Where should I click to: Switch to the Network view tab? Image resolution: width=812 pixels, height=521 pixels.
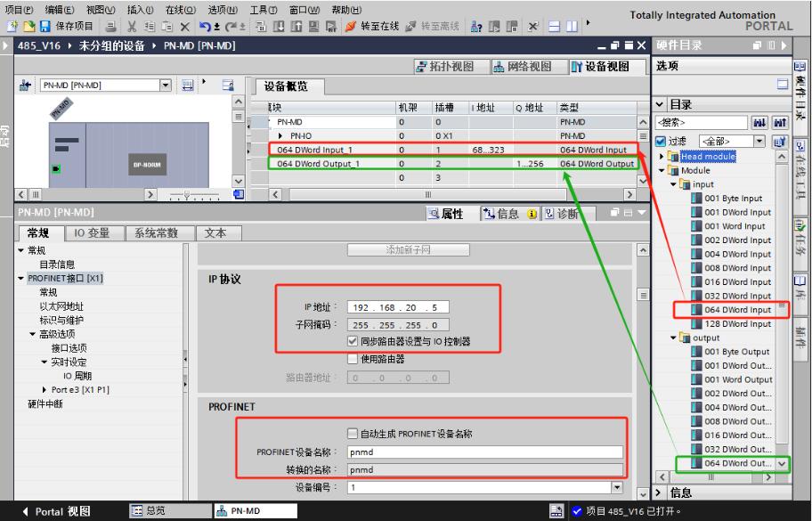522,67
